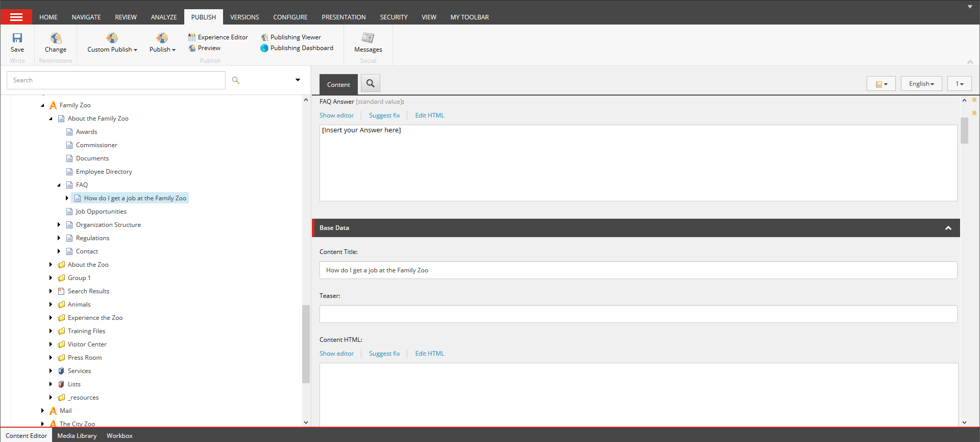Open the Custom Publish dropdown
The height and width of the screenshot is (442, 980).
(x=112, y=50)
